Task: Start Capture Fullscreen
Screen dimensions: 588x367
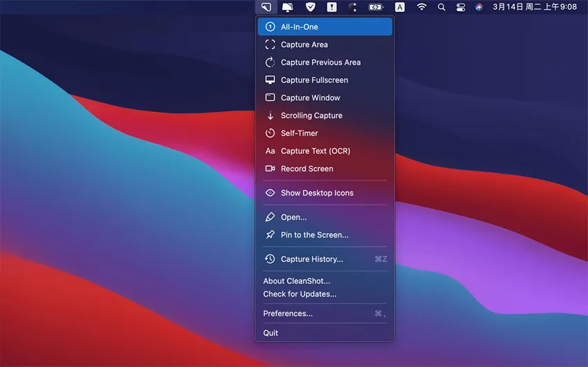Action: click(x=314, y=80)
